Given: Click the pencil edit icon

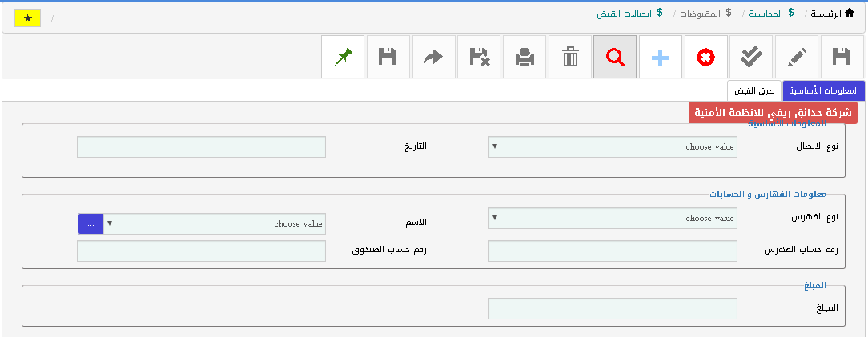Looking at the screenshot, I should pos(796,57).
